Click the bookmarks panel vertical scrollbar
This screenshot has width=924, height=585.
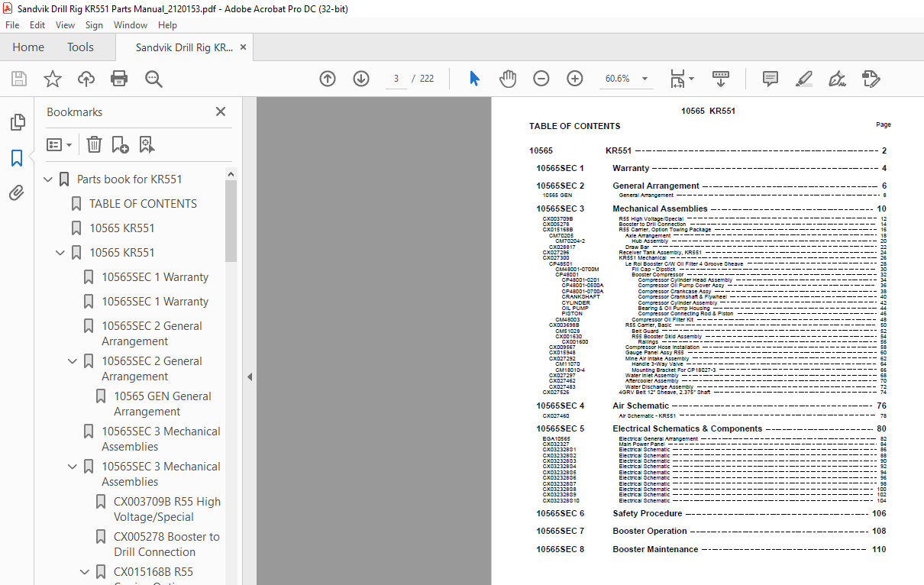click(x=231, y=222)
